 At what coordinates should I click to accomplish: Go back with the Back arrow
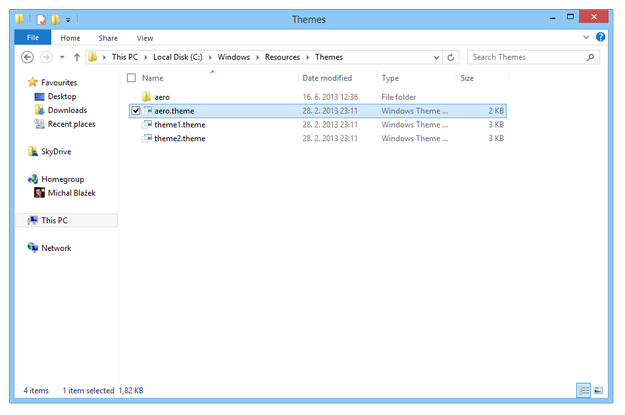[x=27, y=57]
